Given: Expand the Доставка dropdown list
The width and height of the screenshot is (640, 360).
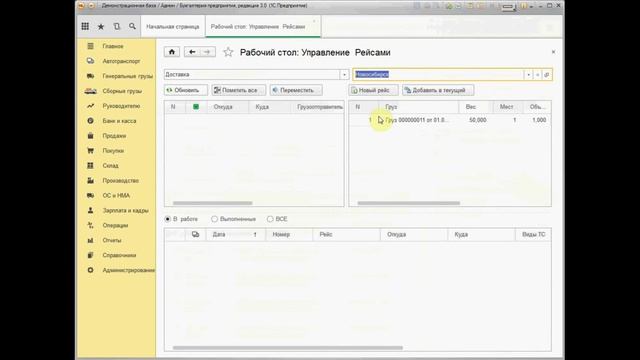Looking at the screenshot, I should click(344, 75).
